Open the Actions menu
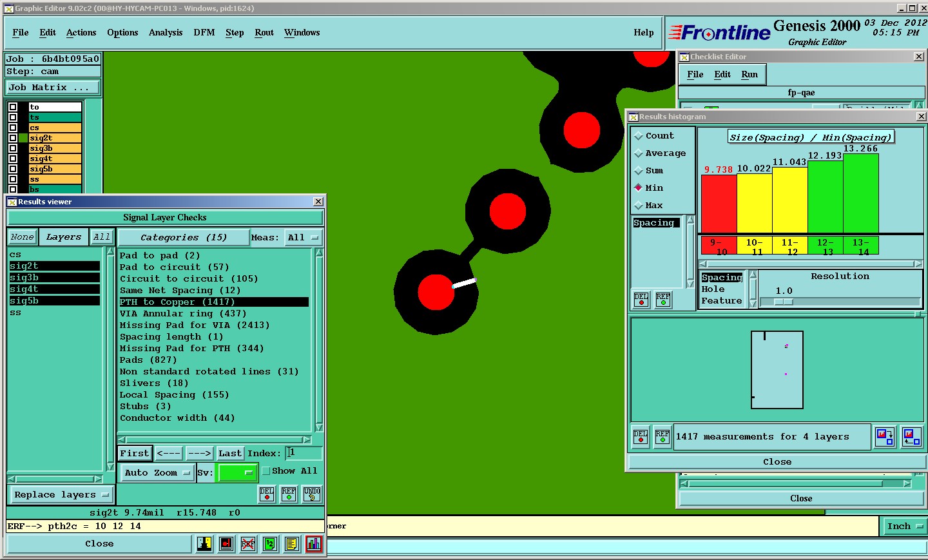Image resolution: width=928 pixels, height=560 pixels. [81, 33]
